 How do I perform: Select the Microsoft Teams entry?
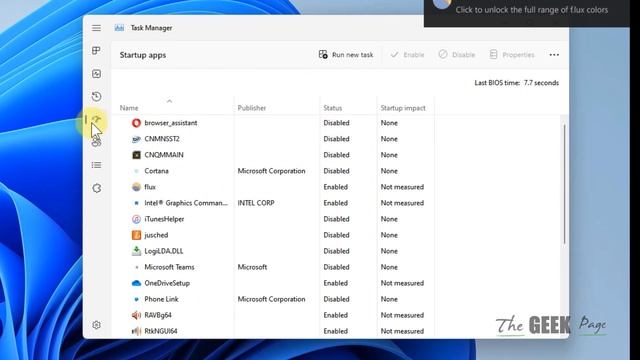coord(273,267)
